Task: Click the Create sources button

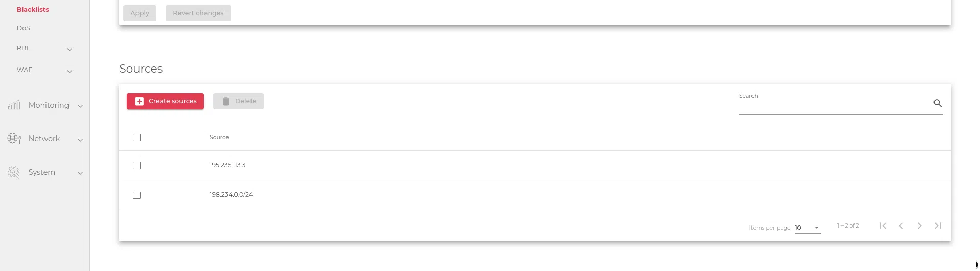Action: point(165,101)
